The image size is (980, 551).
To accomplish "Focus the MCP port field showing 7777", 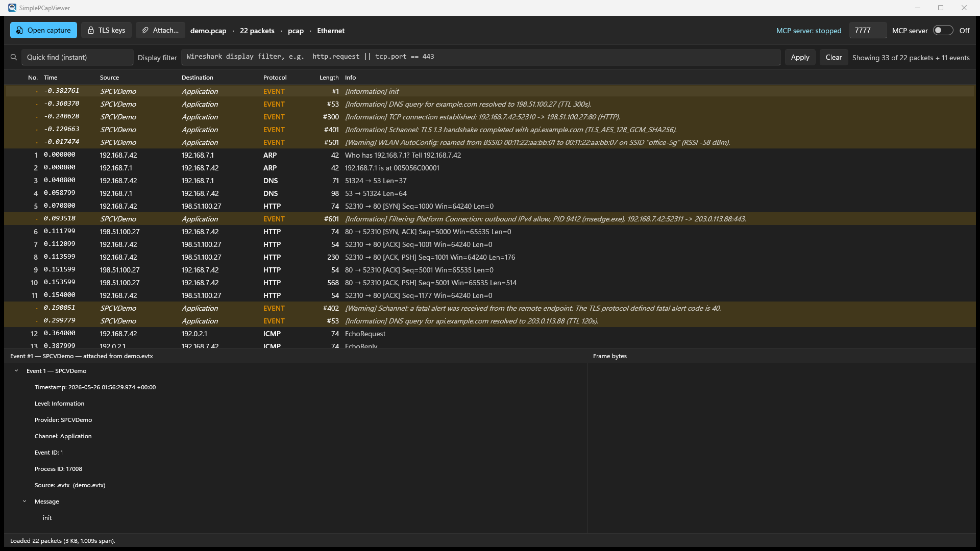I will click(x=868, y=30).
